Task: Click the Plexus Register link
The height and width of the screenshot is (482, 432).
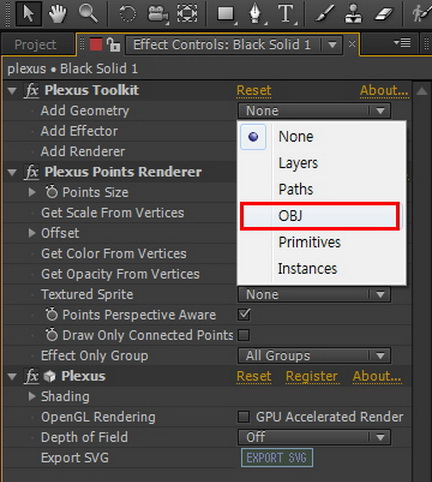Action: click(x=312, y=376)
